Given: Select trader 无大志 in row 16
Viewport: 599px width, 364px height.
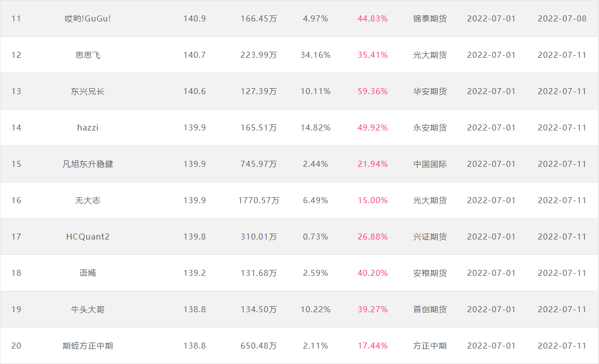Looking at the screenshot, I should point(88,200).
